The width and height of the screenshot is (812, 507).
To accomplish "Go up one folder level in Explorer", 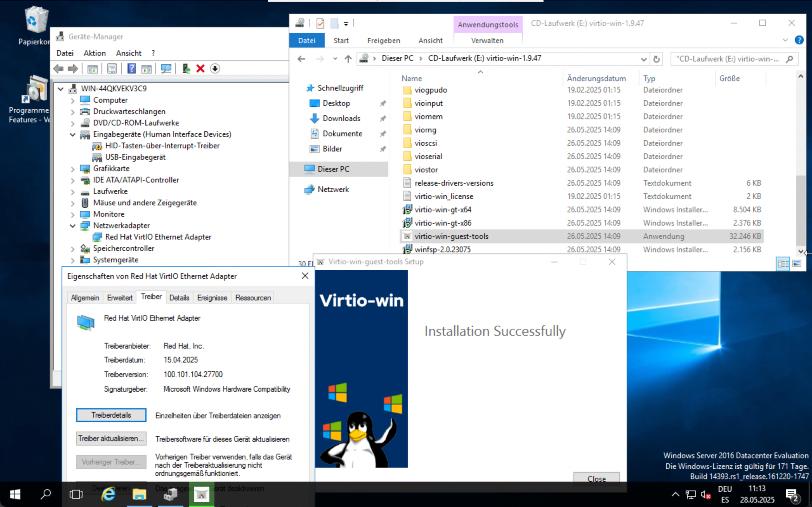I will click(348, 59).
